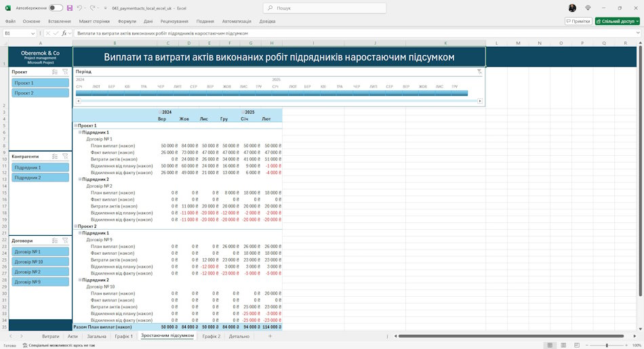Clear filter icon on Період timeline
This screenshot has width=644, height=349.
[x=479, y=71]
